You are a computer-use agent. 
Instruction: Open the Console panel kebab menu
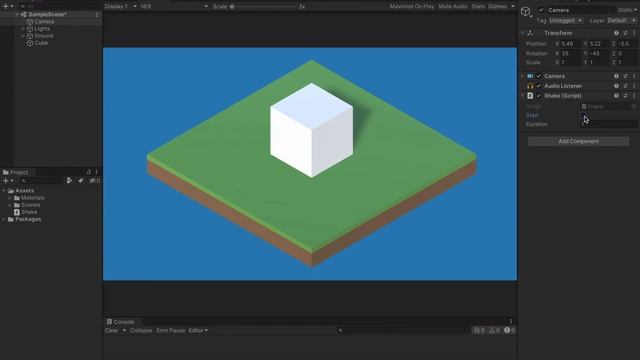click(x=511, y=322)
